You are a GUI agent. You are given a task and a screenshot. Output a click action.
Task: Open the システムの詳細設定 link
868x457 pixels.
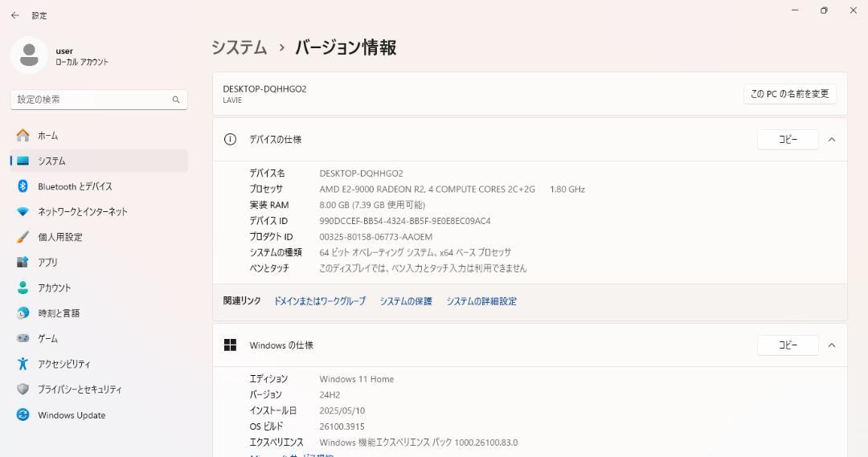481,301
